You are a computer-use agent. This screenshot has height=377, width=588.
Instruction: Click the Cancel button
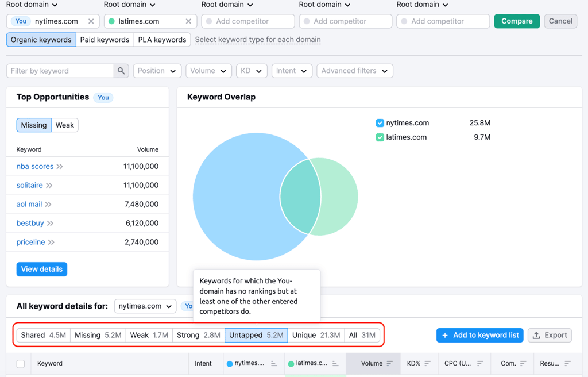[x=560, y=21]
